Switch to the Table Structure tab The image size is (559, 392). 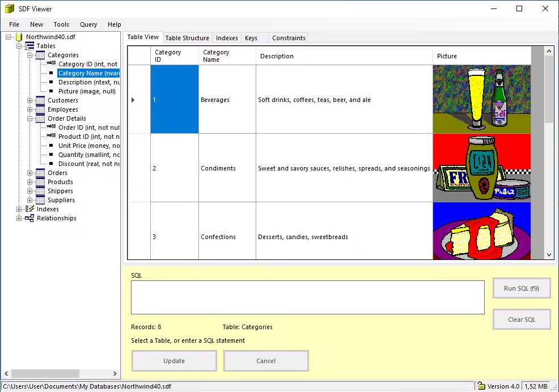[x=187, y=38]
